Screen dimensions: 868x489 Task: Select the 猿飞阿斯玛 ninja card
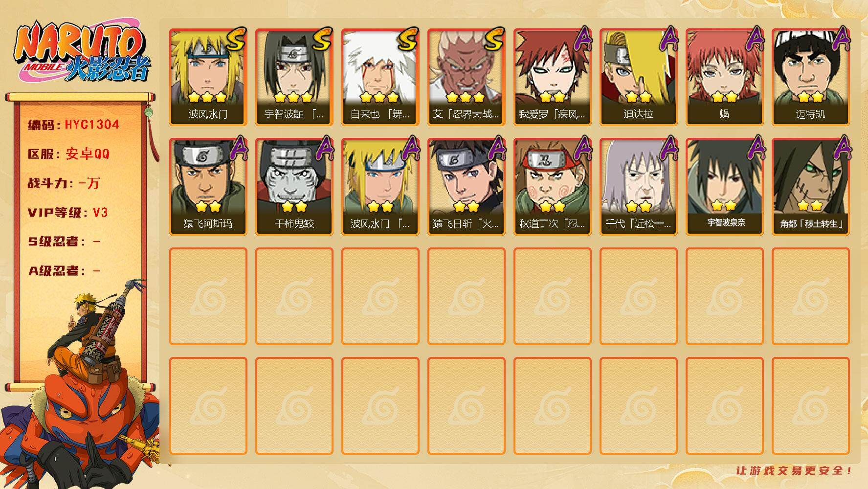click(x=208, y=187)
